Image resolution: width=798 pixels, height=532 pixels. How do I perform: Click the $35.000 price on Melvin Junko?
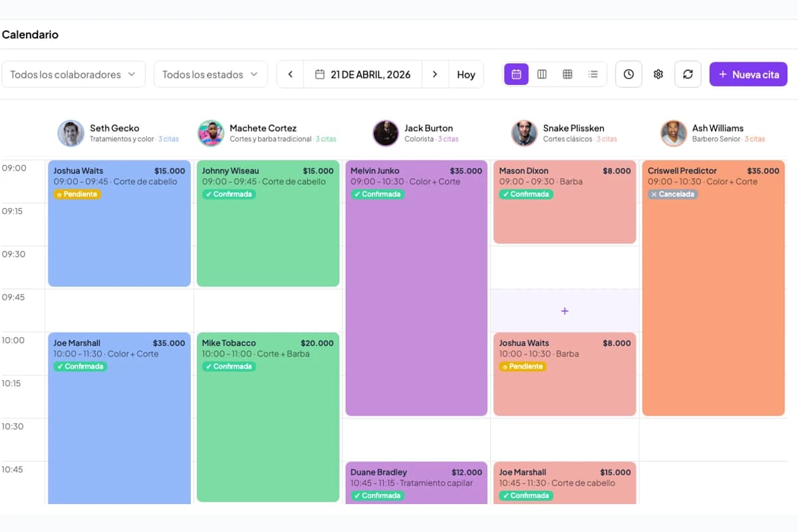tap(466, 171)
